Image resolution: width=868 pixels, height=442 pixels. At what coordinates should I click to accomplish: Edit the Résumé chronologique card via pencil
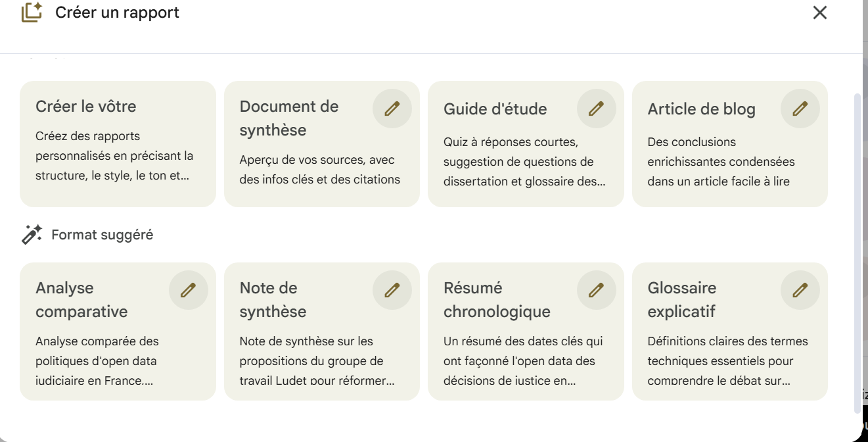pos(596,290)
